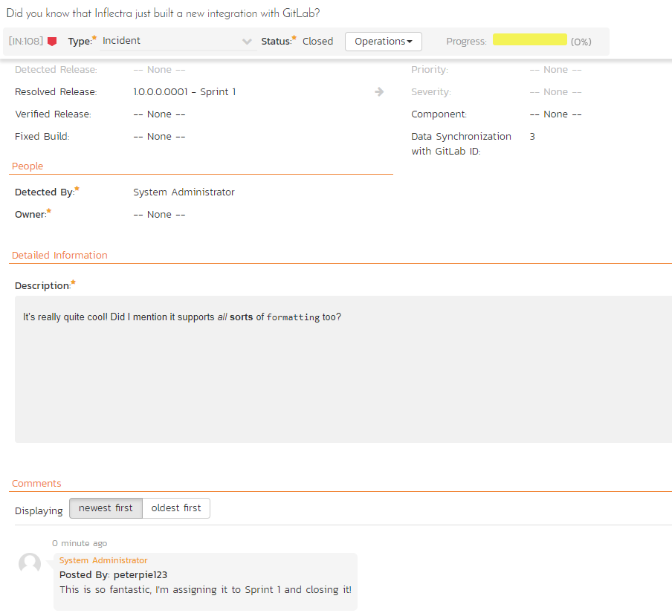The width and height of the screenshot is (672, 616).
Task: Click the Component None field
Action: 555,114
